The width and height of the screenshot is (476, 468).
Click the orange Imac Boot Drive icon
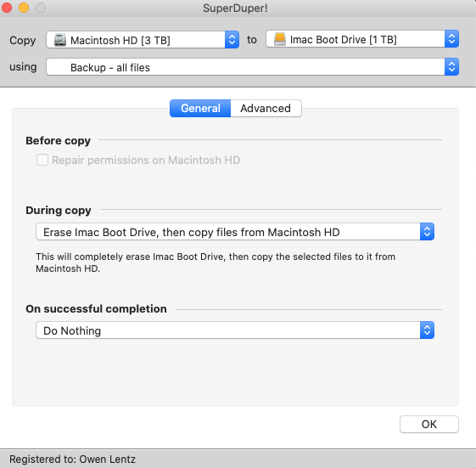[x=280, y=39]
